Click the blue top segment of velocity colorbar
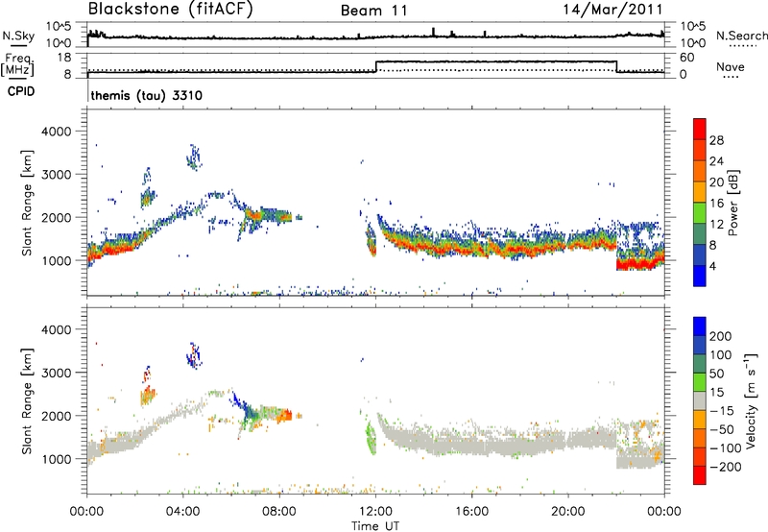This screenshot has width=768, height=532. click(700, 326)
